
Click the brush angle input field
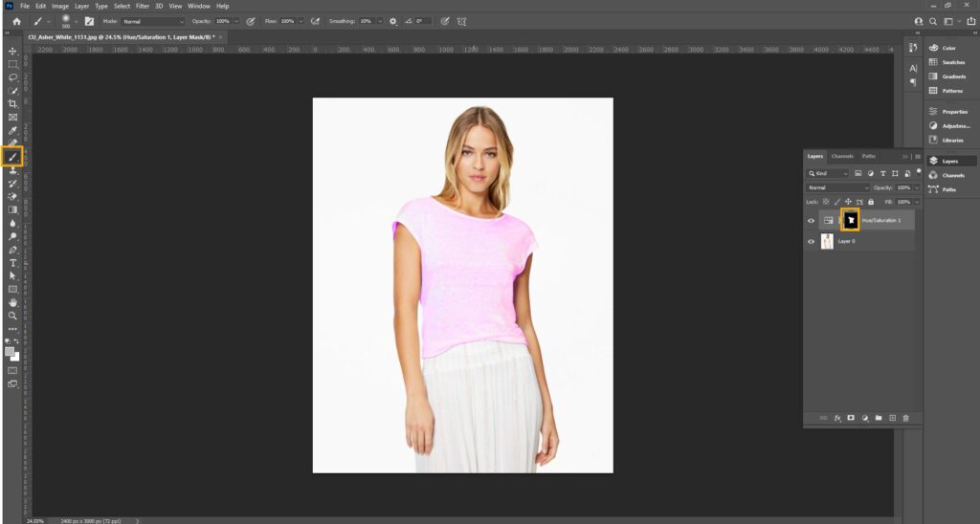[x=423, y=21]
